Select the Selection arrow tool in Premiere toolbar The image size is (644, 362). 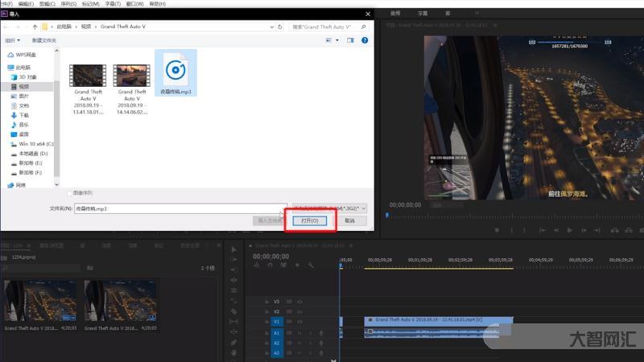pos(233,249)
